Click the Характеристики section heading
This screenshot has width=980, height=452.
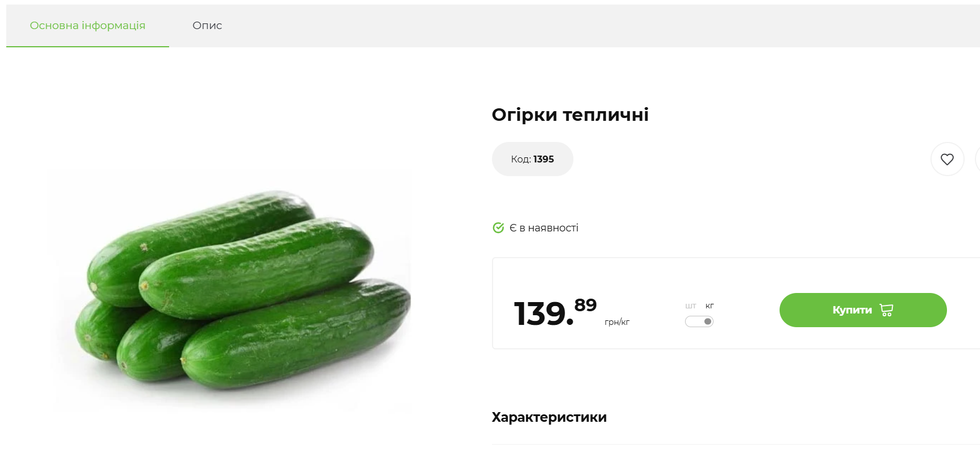[x=549, y=417]
